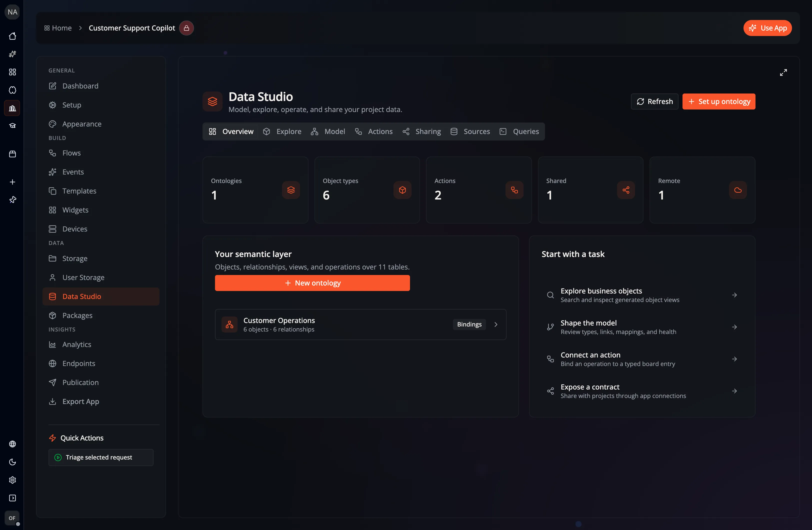Click the pin icon in left rail

[12, 200]
